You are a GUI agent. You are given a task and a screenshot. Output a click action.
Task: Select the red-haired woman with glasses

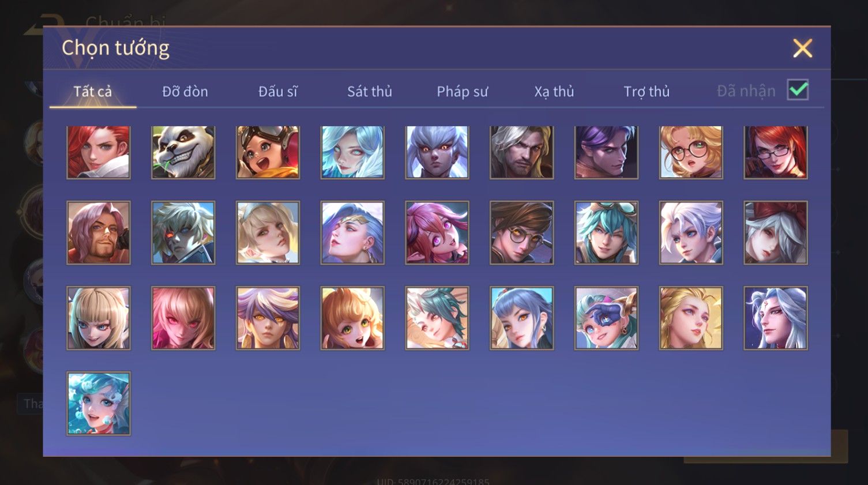point(776,152)
